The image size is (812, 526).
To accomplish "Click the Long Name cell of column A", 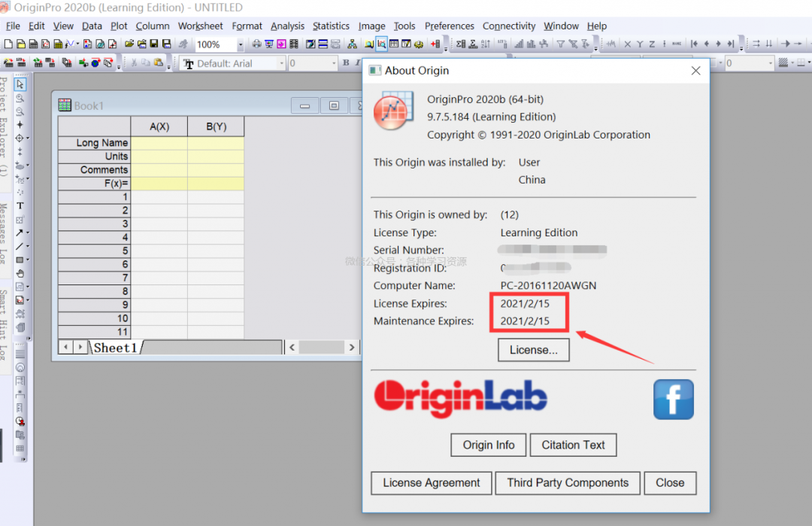I will 159,142.
